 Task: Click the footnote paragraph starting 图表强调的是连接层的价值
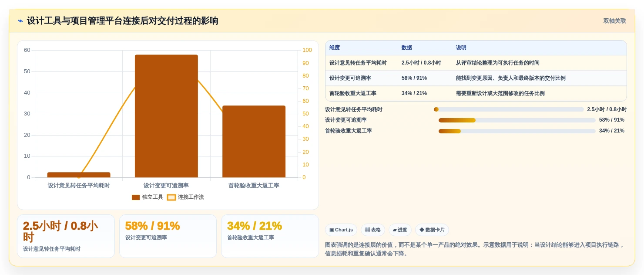(475, 249)
